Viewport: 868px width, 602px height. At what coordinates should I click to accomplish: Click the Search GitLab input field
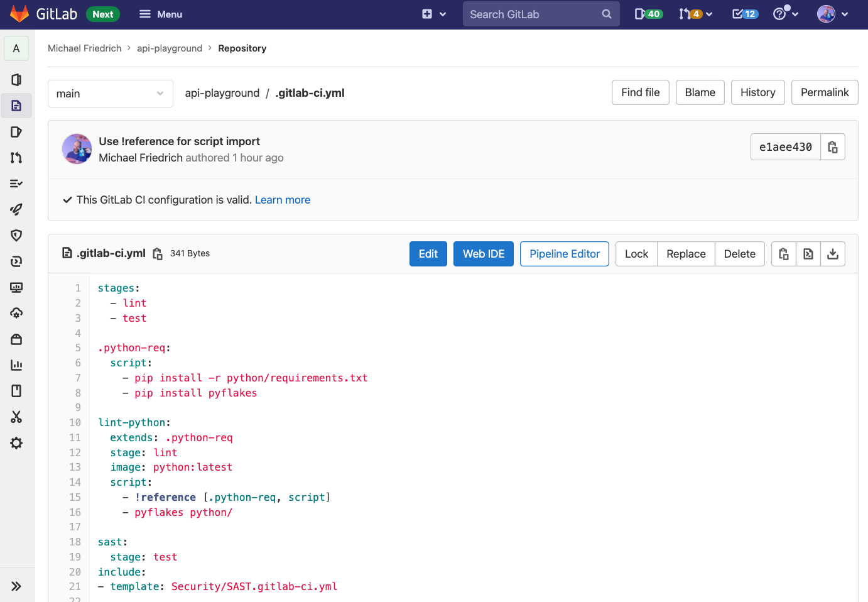[x=541, y=14]
